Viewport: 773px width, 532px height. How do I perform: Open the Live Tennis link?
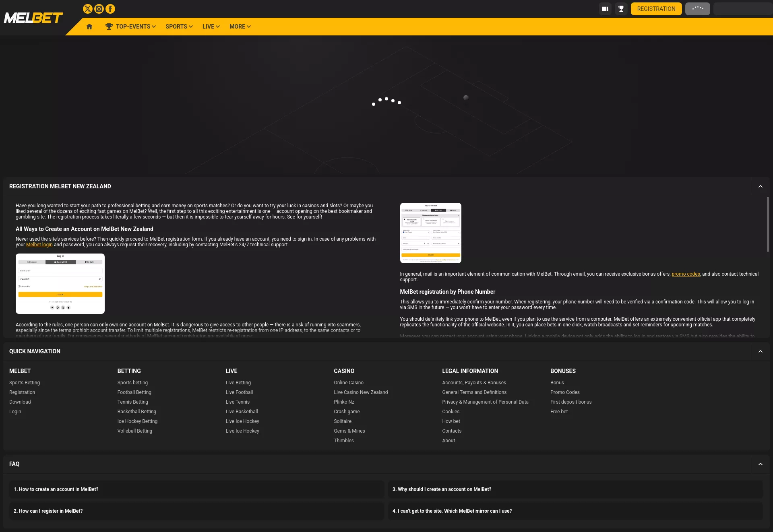[238, 402]
